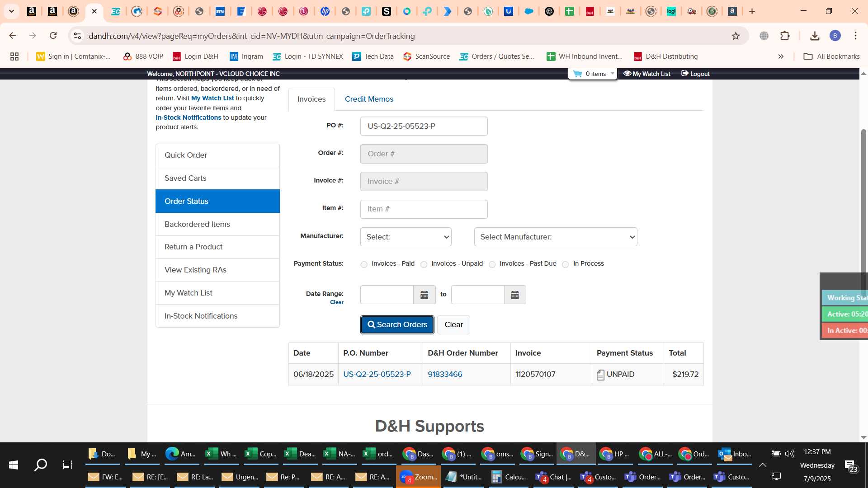Click the page vertical scrollbar thumb
The width and height of the screenshot is (868, 488).
point(863,212)
